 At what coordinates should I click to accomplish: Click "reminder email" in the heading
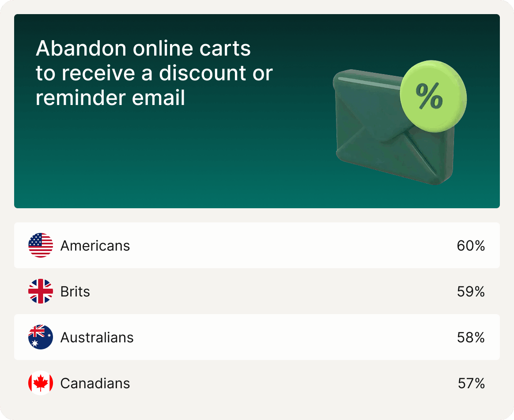(x=110, y=97)
